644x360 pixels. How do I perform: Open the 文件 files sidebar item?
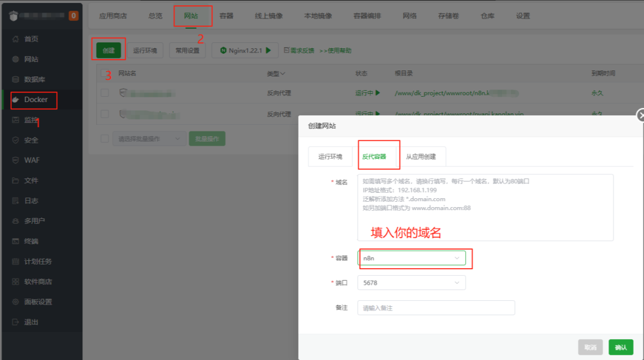pos(31,181)
